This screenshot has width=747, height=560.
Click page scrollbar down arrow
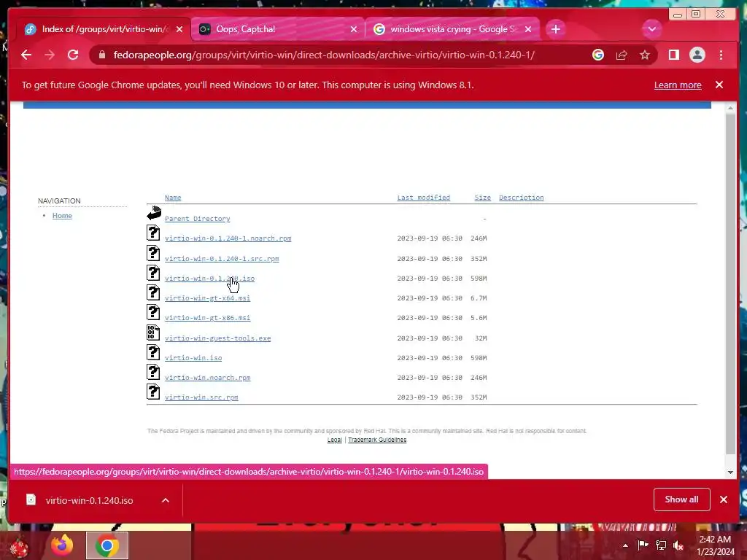pyautogui.click(x=730, y=472)
